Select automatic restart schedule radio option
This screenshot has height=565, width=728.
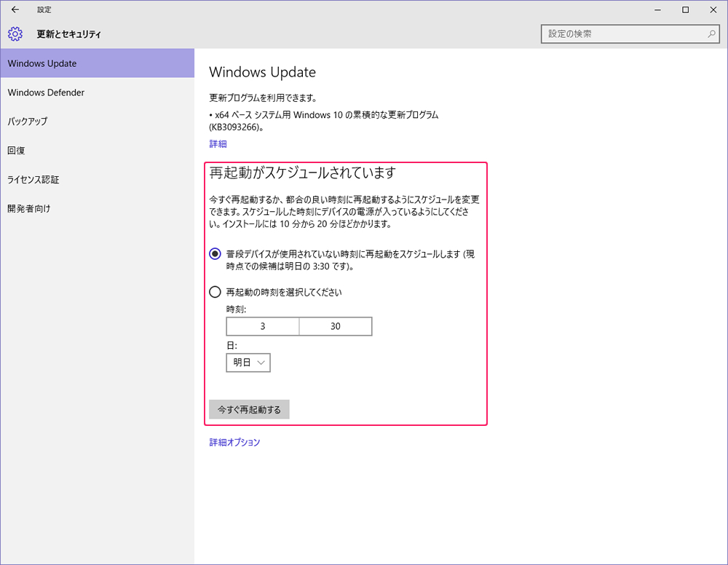[x=215, y=254]
